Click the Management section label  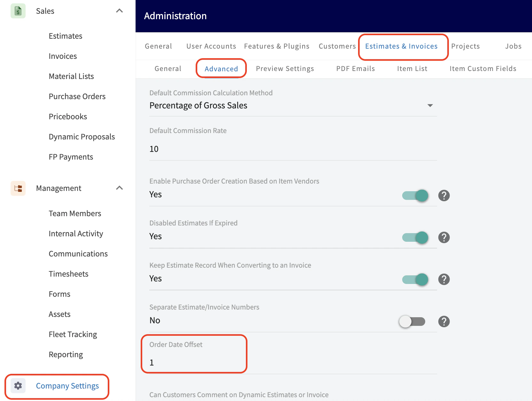[x=59, y=188]
